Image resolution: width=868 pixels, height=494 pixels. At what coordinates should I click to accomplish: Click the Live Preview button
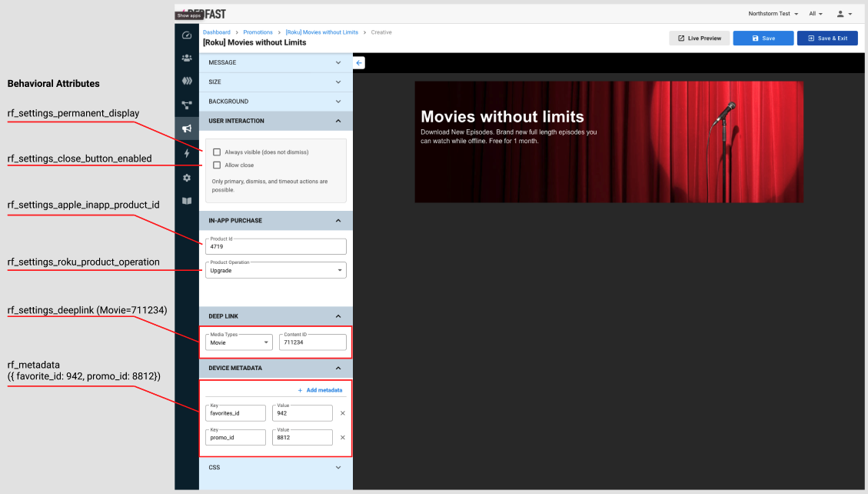tap(699, 38)
